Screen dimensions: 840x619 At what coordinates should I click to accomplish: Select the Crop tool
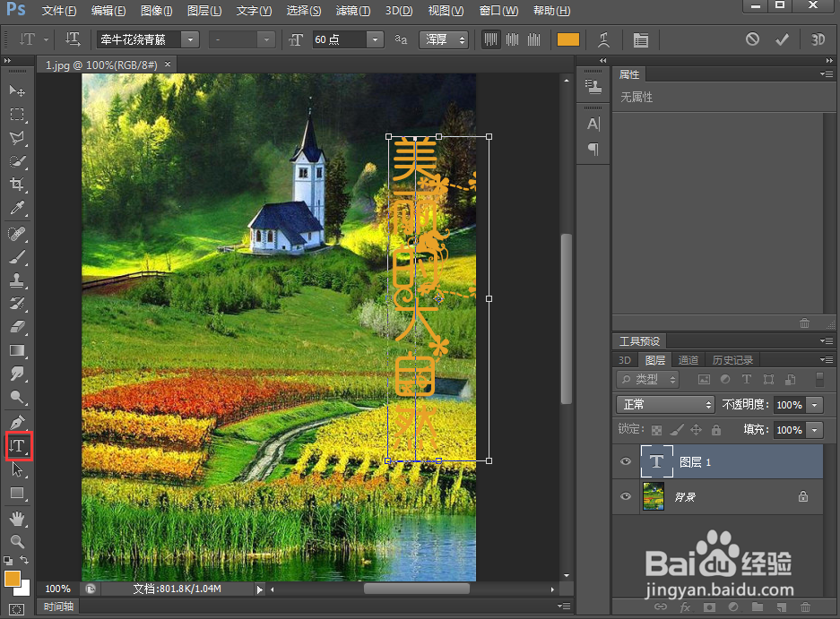[17, 185]
